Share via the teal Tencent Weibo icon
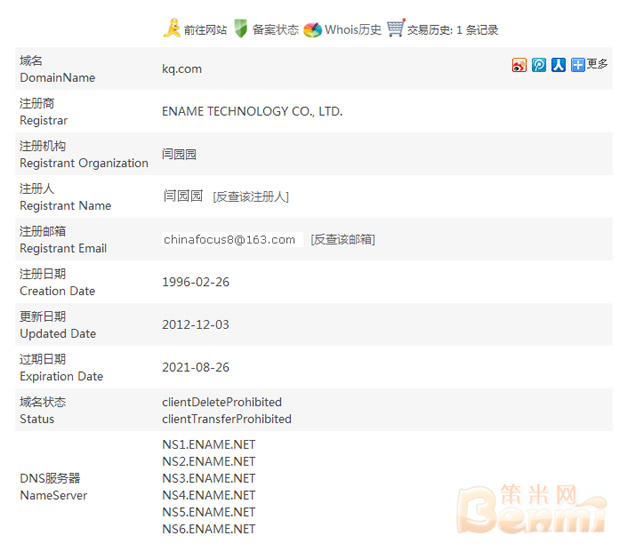Screen dimensions: 620x552 [539, 65]
